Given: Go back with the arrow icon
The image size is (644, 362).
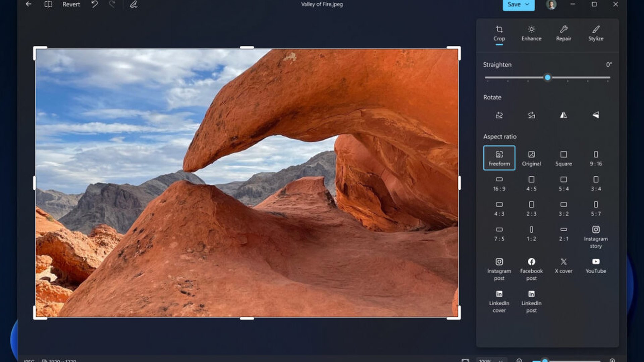Looking at the screenshot, I should pos(29,4).
